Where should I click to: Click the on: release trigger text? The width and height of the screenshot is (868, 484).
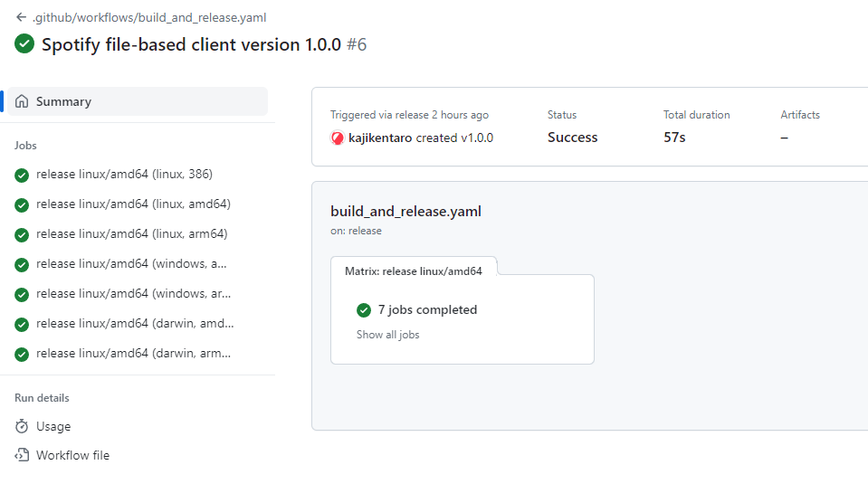tap(356, 231)
